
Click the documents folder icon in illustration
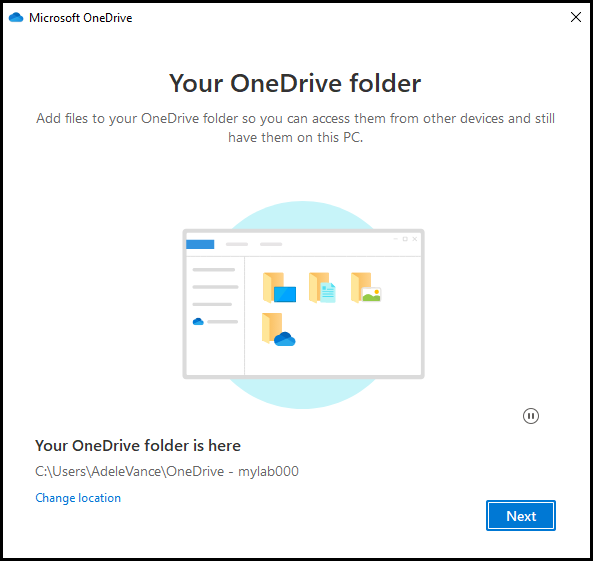322,287
